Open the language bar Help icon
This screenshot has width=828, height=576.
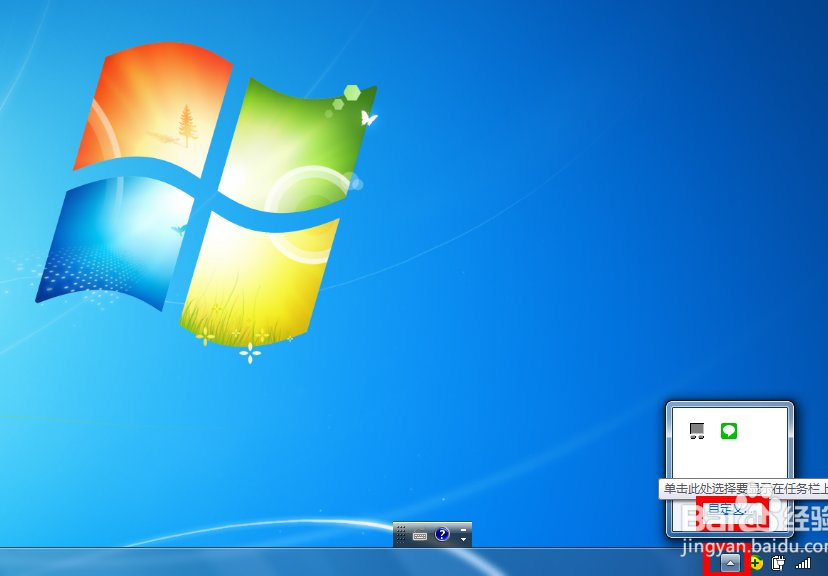click(x=442, y=535)
